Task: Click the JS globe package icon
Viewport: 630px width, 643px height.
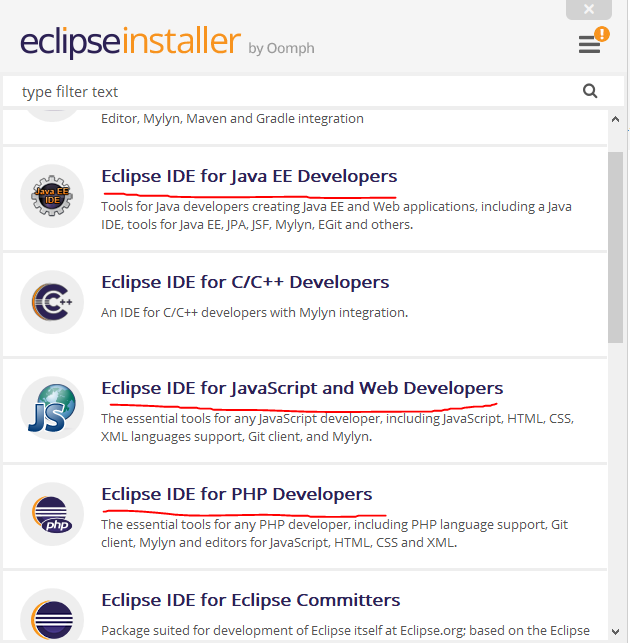Action: [x=52, y=408]
